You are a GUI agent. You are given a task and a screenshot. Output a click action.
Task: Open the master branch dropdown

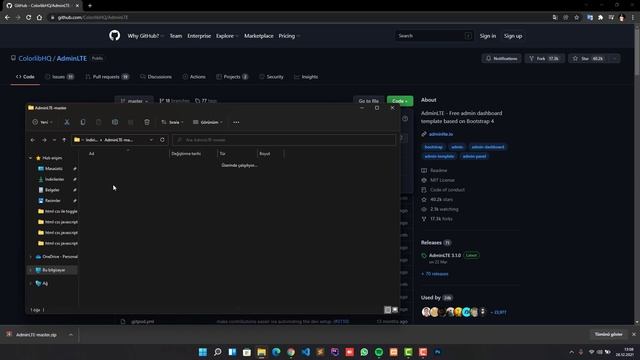(x=134, y=101)
